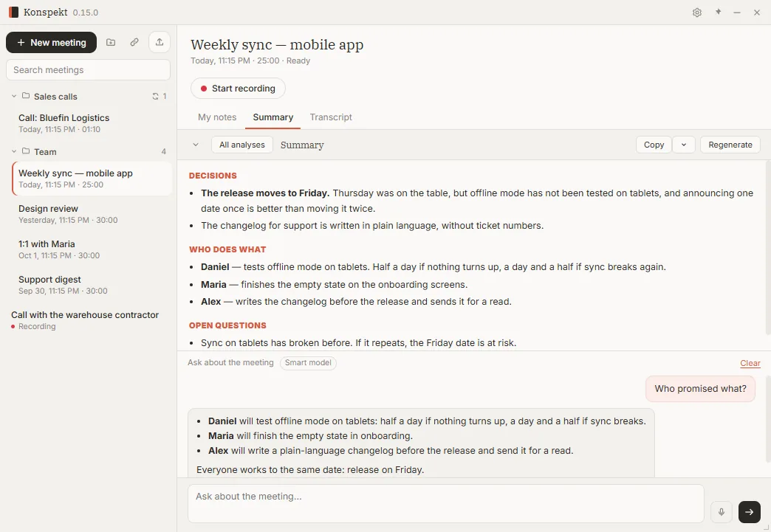Click the Summary label beside All analyses
Screen dimensions: 771x532
point(302,145)
